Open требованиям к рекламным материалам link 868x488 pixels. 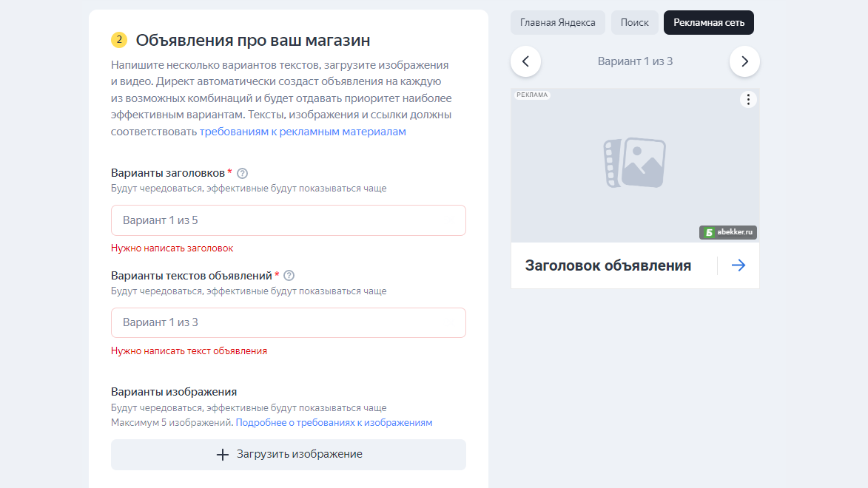point(303,132)
